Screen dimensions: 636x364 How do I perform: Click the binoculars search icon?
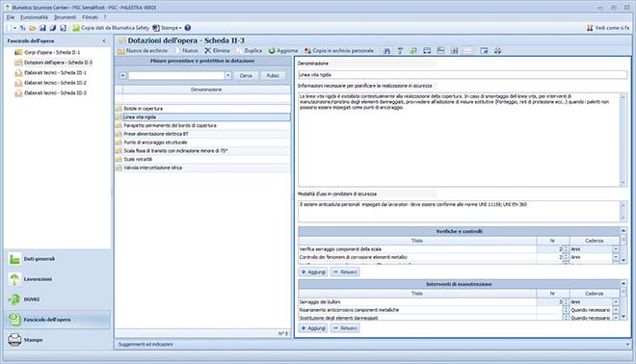[386, 51]
